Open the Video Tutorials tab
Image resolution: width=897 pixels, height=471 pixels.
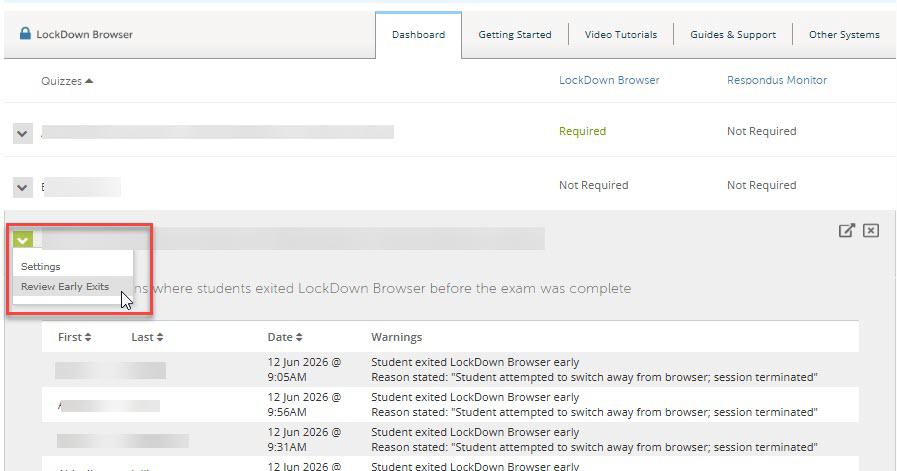click(621, 35)
